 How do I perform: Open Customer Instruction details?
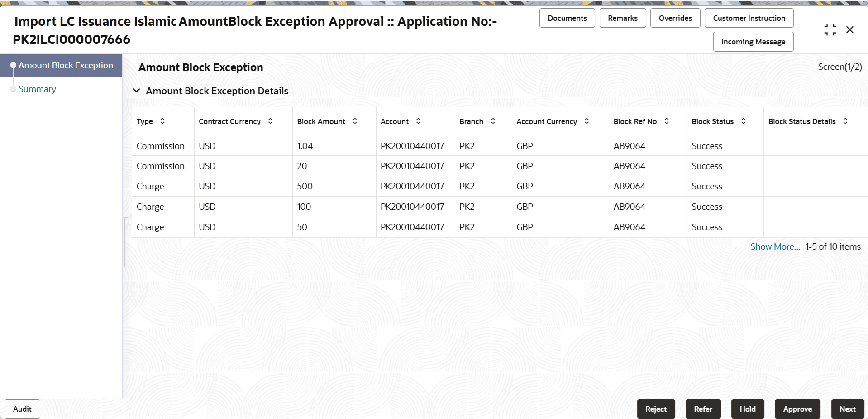click(x=749, y=18)
